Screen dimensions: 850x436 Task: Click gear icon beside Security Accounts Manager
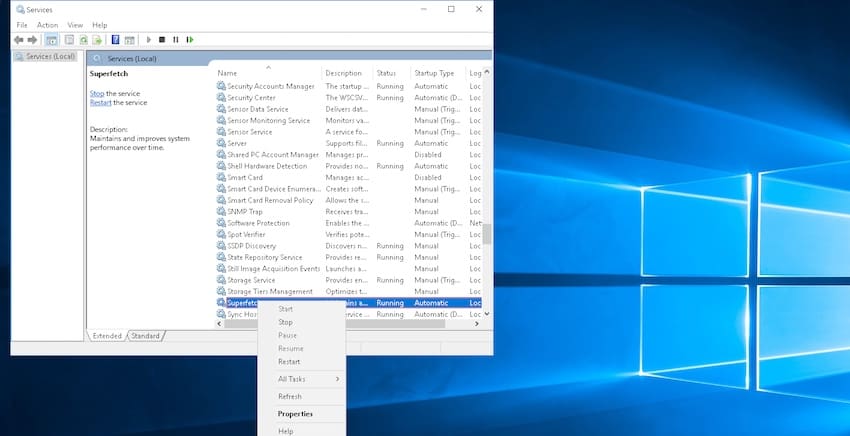[x=221, y=86]
